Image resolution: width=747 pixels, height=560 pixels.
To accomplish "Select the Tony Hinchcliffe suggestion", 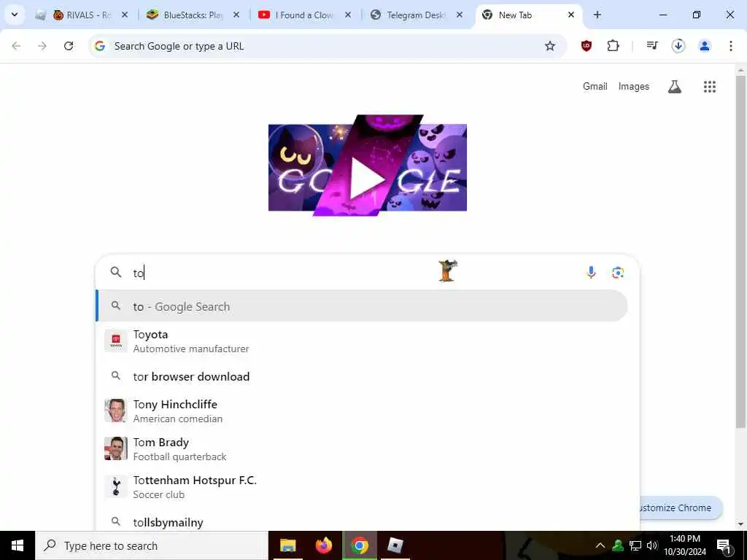I will (362, 411).
